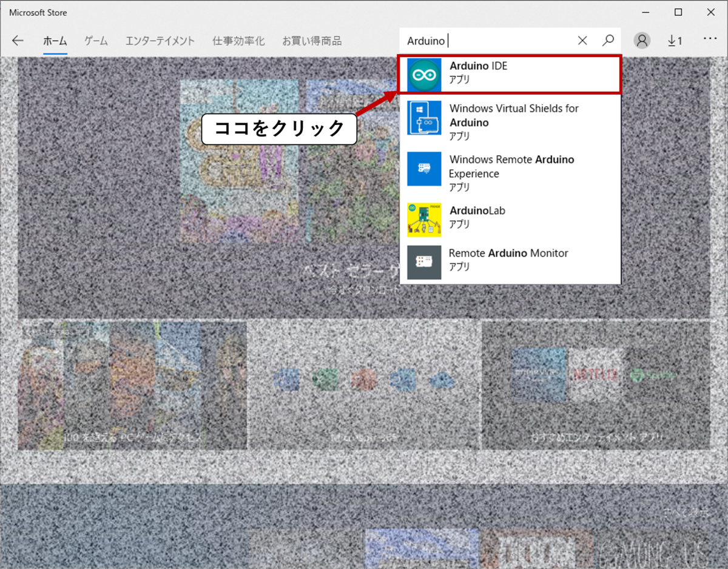Click Windows Virtual Shields app icon
The width and height of the screenshot is (728, 569).
[x=424, y=118]
